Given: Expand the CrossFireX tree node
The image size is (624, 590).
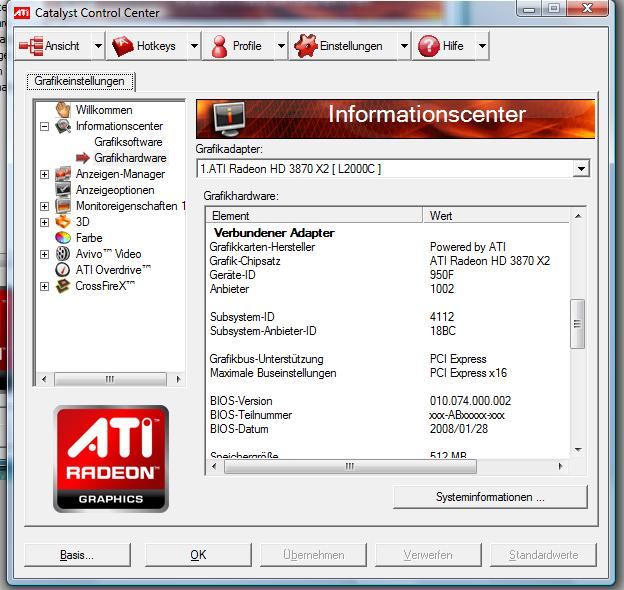Looking at the screenshot, I should pyautogui.click(x=45, y=286).
